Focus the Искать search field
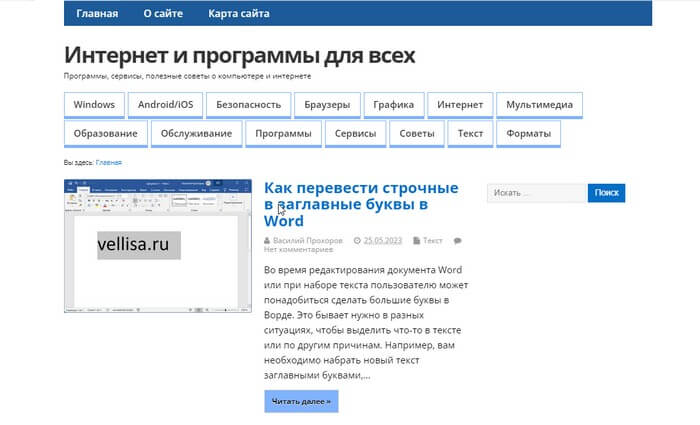The image size is (700, 425). tap(537, 193)
